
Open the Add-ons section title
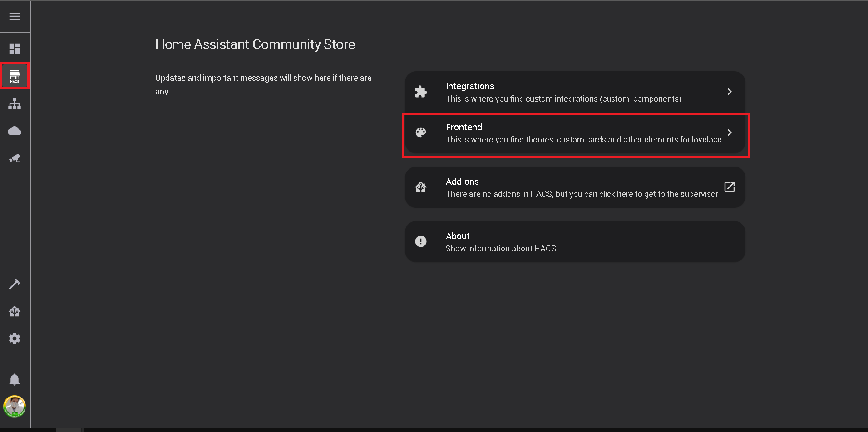click(462, 182)
